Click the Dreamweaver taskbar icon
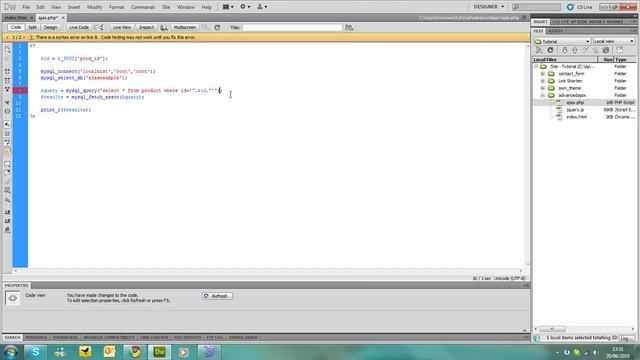This screenshot has width=640, height=360. click(x=159, y=352)
